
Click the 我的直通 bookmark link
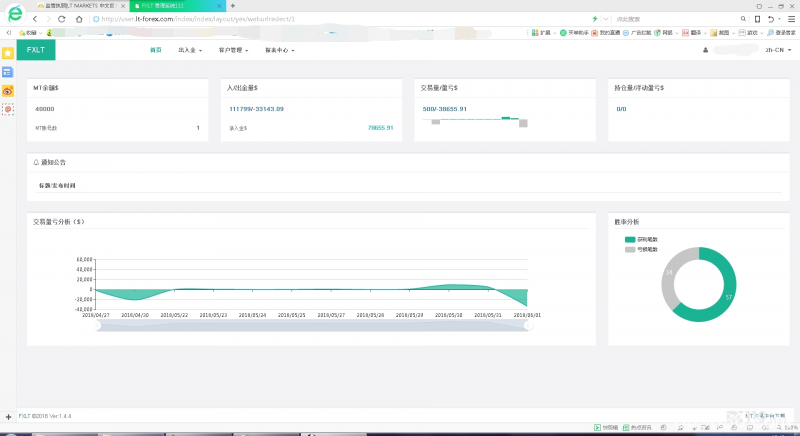(606, 33)
